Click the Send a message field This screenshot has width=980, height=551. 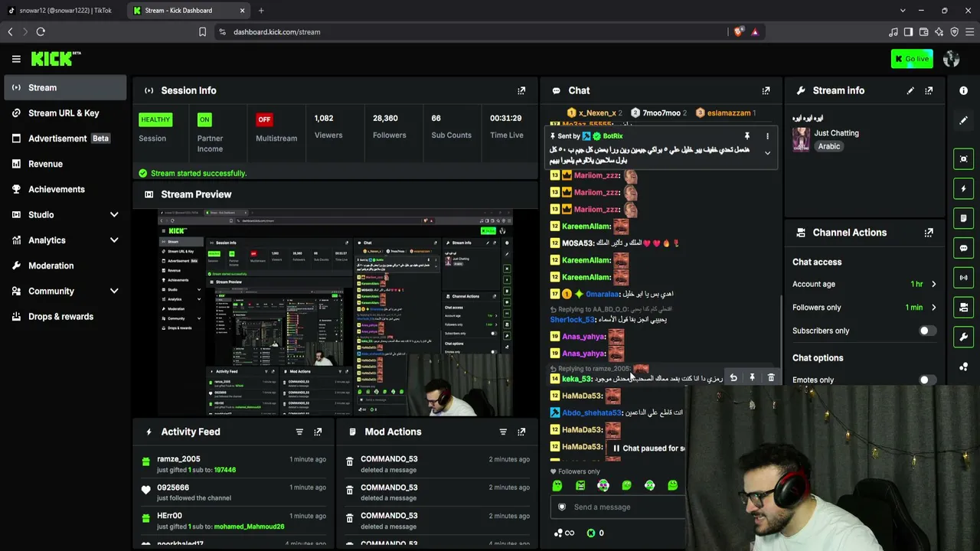619,507
